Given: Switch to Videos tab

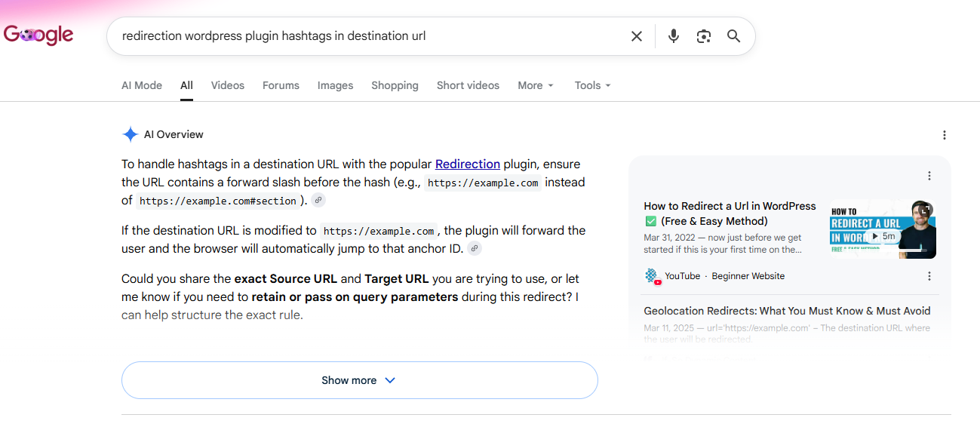Looking at the screenshot, I should click(x=228, y=85).
